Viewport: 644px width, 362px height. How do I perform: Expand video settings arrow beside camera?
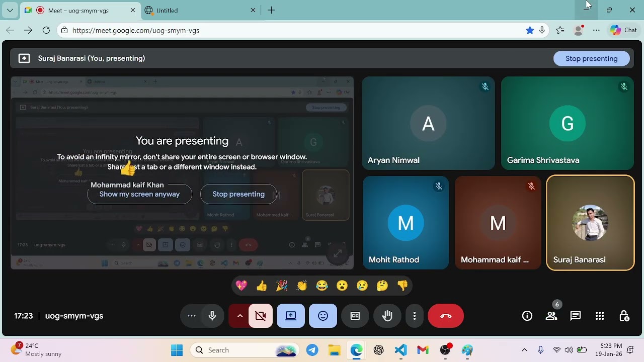pos(240,316)
